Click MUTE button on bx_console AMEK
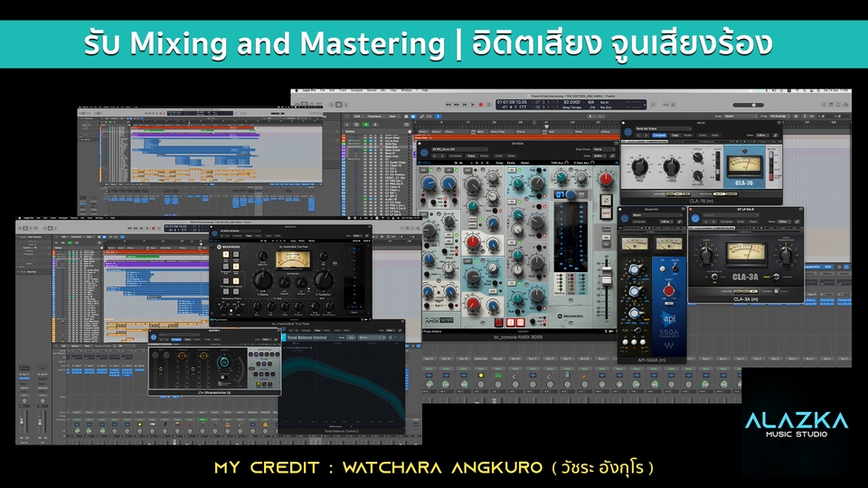 click(606, 211)
